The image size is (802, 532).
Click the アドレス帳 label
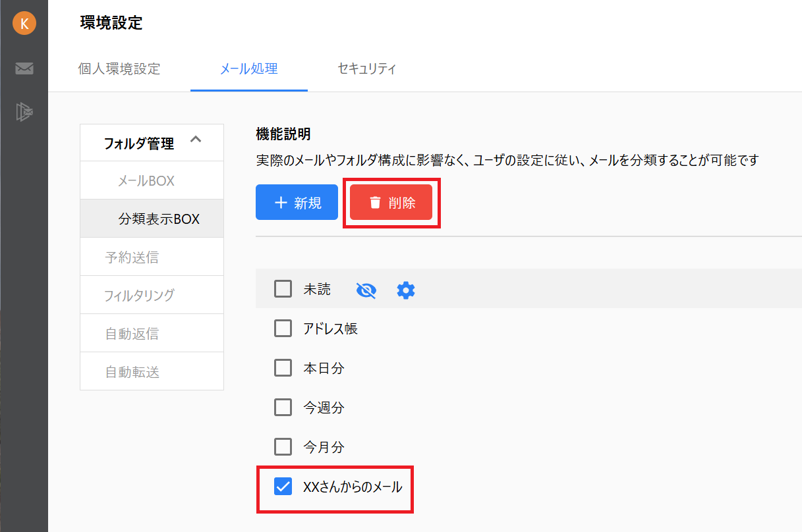point(330,329)
